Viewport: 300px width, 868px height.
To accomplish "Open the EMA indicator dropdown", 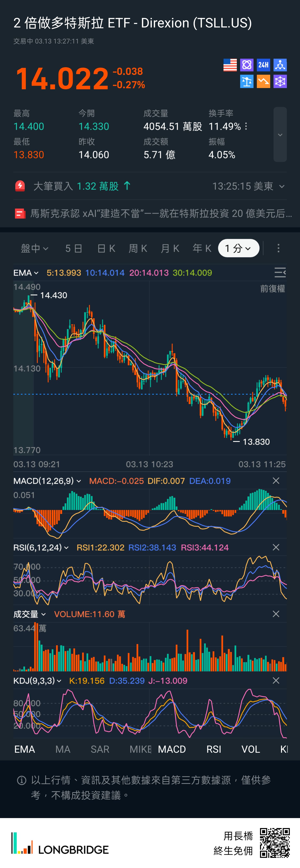I will [x=26, y=273].
